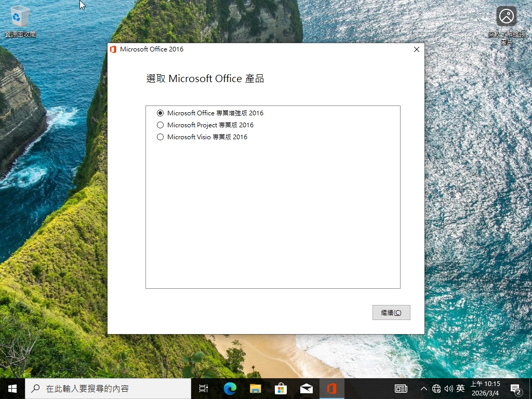Click the 繼續(C) continue button
This screenshot has width=532, height=399.
[391, 312]
